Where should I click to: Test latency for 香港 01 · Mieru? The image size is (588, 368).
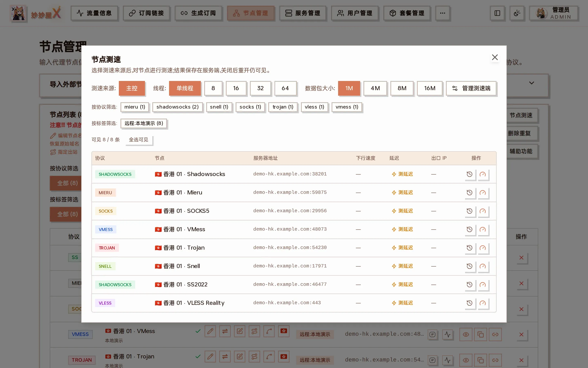click(402, 193)
